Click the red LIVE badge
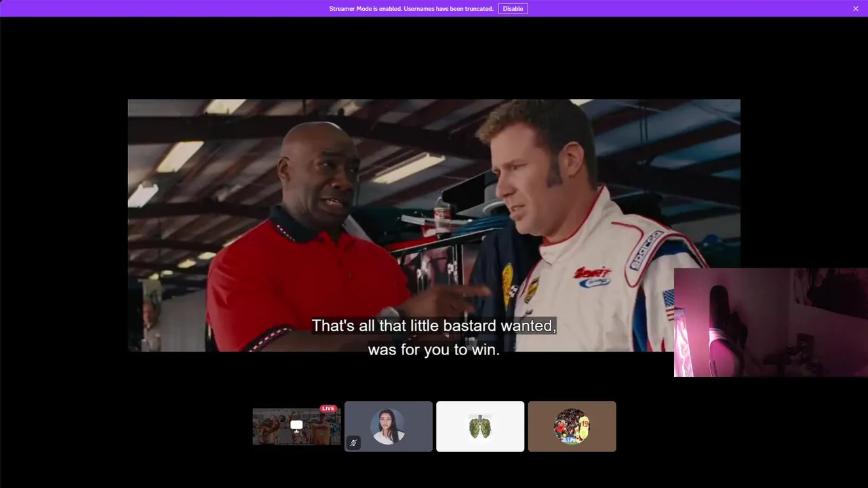Screen dimensions: 868x488 328,409
